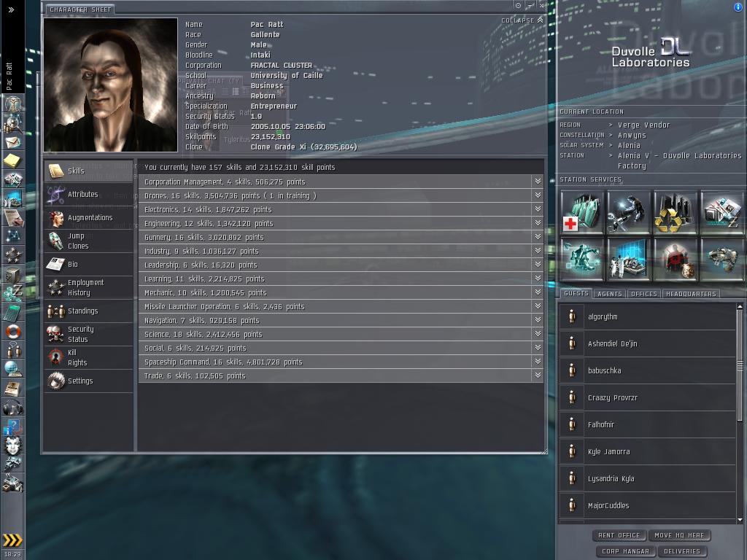Open the help lifebuoy sidebar icon

(13, 331)
